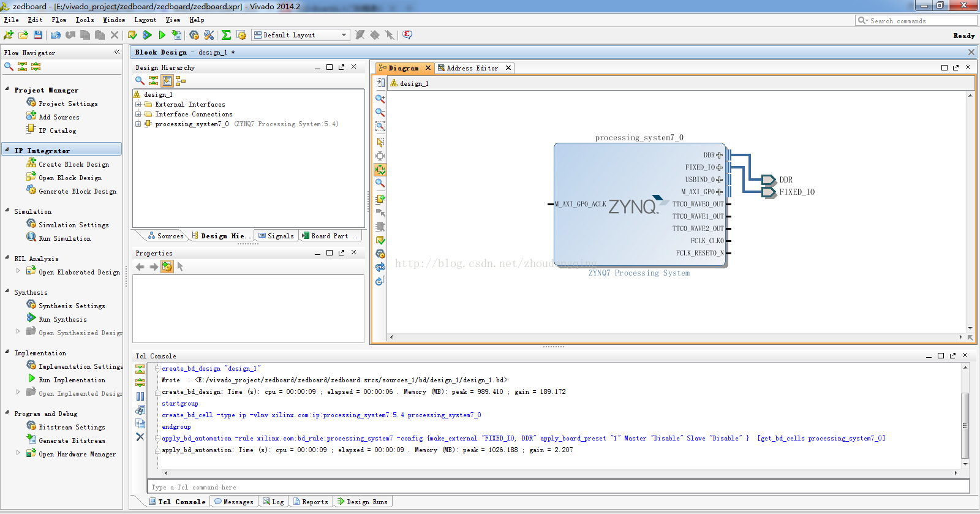Expand processing_system7_0 tree node
Viewport: 980px width, 514px height.
click(138, 124)
